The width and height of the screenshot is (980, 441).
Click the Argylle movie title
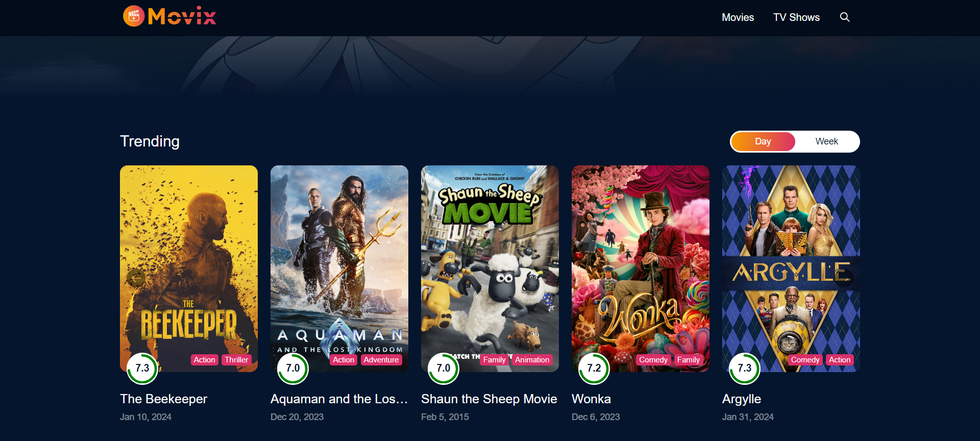pos(742,399)
